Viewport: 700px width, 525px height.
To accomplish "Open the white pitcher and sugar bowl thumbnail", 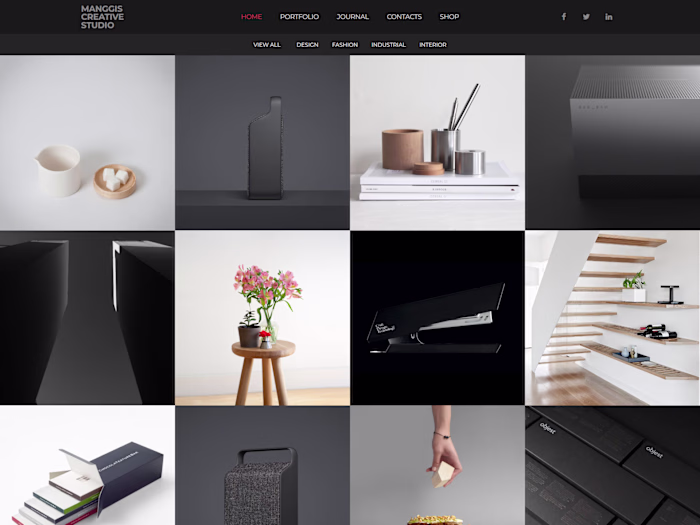I will click(87, 142).
